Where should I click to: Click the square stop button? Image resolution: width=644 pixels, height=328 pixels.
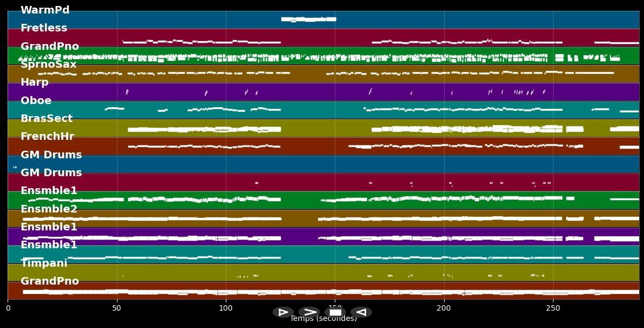pos(335,312)
